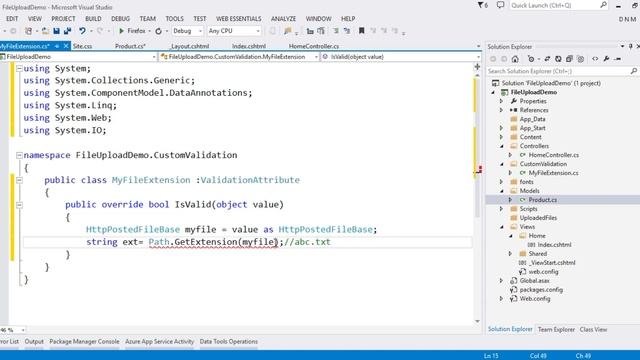Collapse all items in Solution Explorer

[569, 59]
